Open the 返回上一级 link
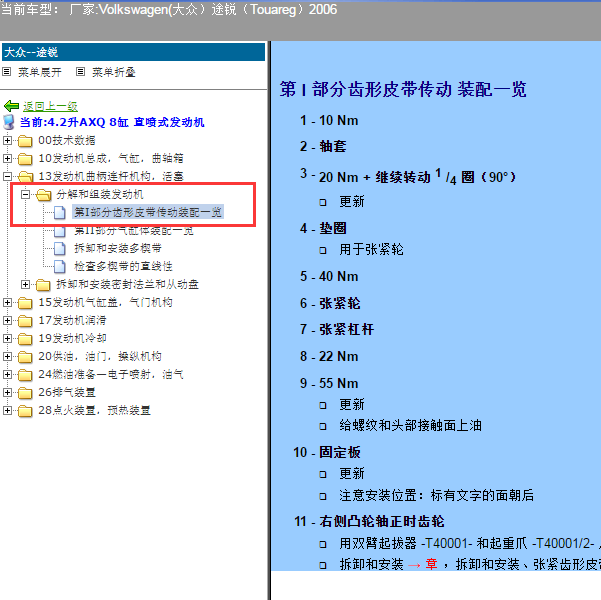 (x=50, y=106)
